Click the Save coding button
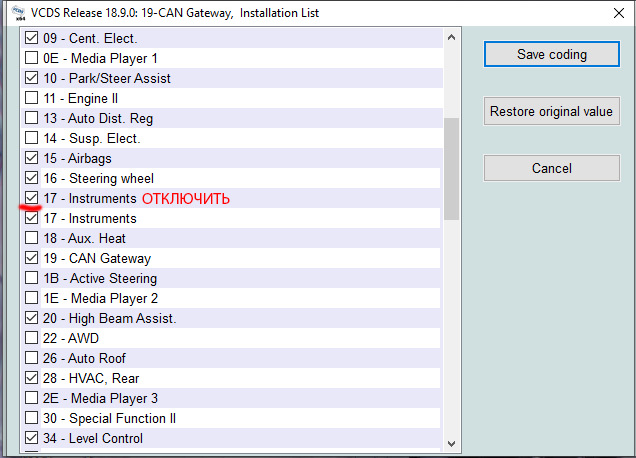The image size is (636, 458). pos(552,54)
